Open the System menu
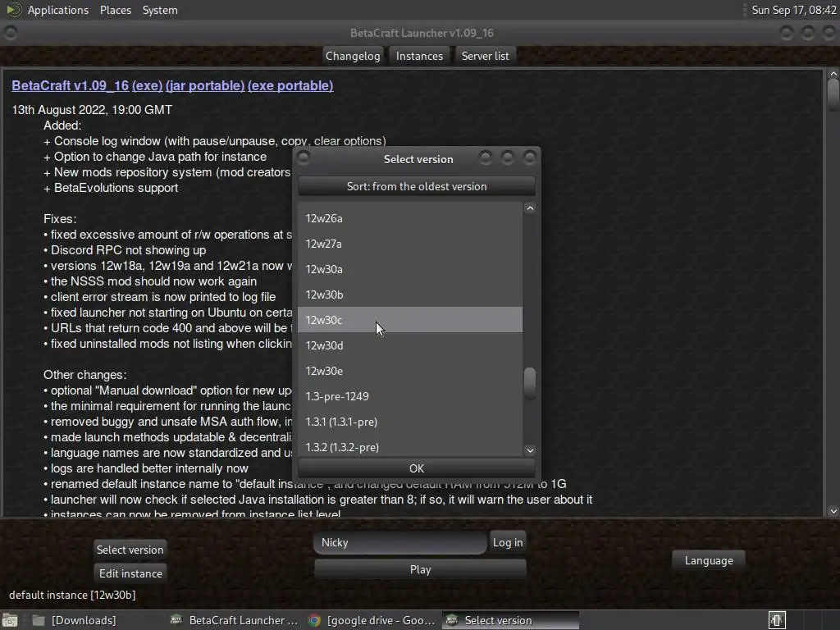Image resolution: width=840 pixels, height=630 pixels. 160,10
